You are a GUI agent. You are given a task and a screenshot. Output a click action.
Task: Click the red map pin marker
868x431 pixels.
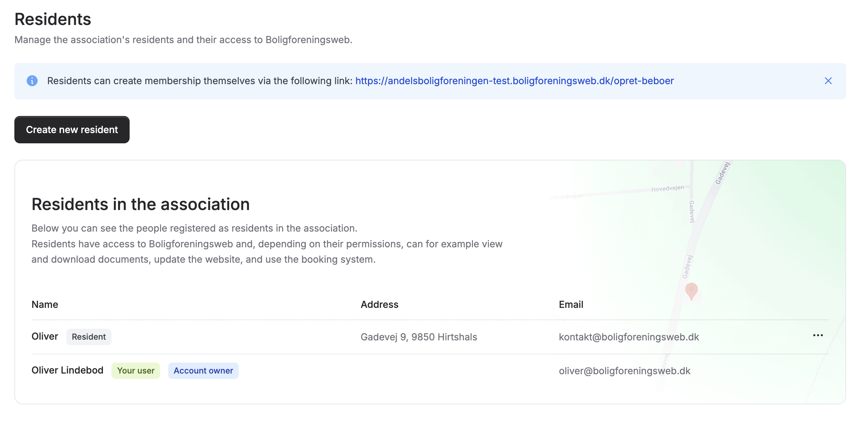692,291
